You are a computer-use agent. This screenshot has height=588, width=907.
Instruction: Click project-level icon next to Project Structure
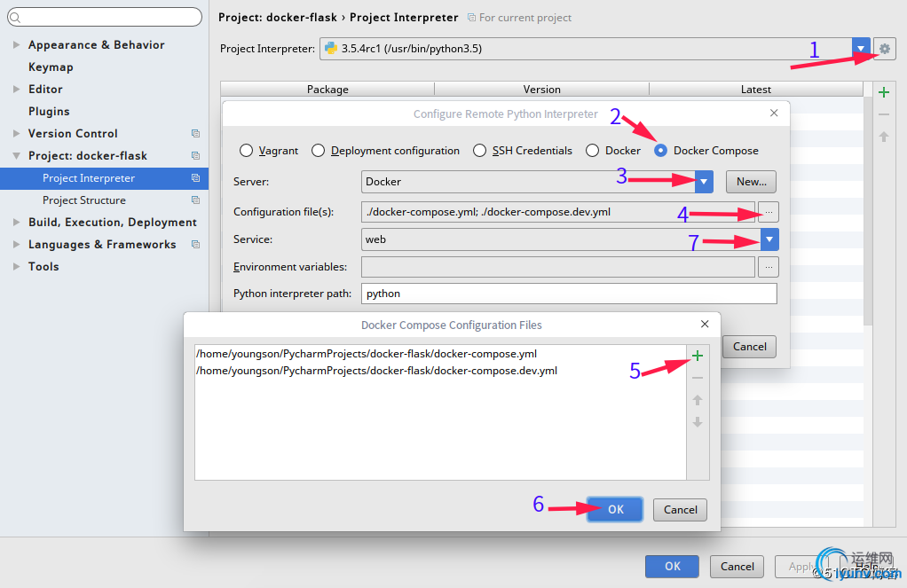[x=195, y=200]
